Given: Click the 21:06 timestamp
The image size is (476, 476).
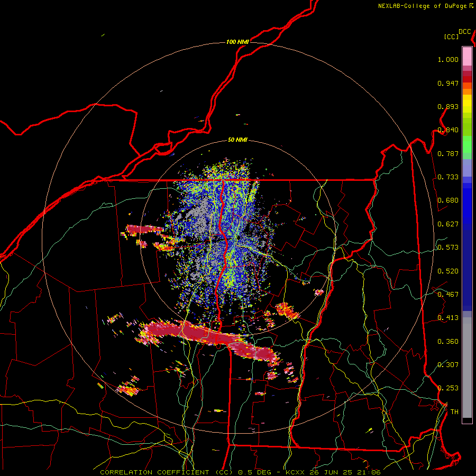Looking at the screenshot, I should (369, 472).
